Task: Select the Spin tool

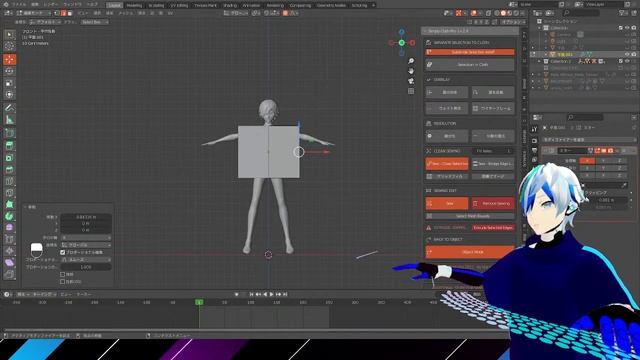Action: (9, 216)
